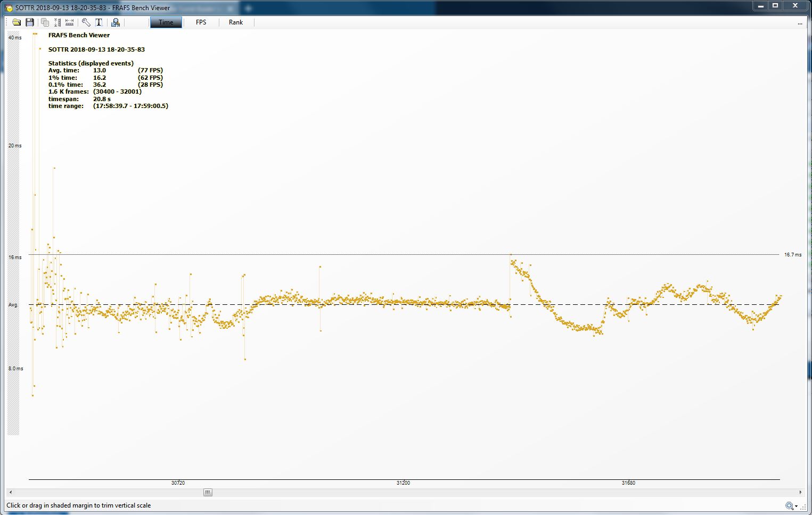
Task: Switch to the Rank view tab
Action: (x=236, y=22)
